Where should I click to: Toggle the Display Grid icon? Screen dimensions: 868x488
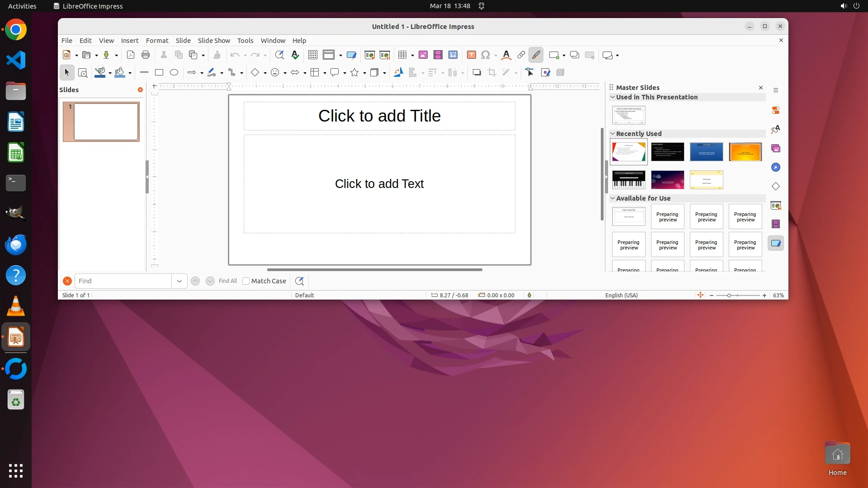312,55
